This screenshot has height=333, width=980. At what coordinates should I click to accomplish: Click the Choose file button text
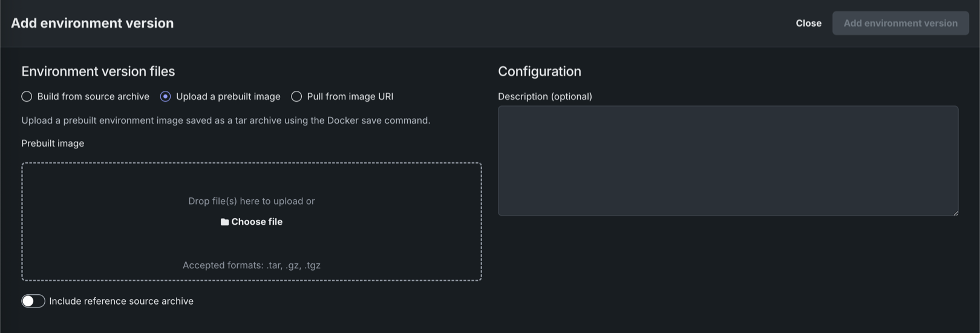click(256, 222)
